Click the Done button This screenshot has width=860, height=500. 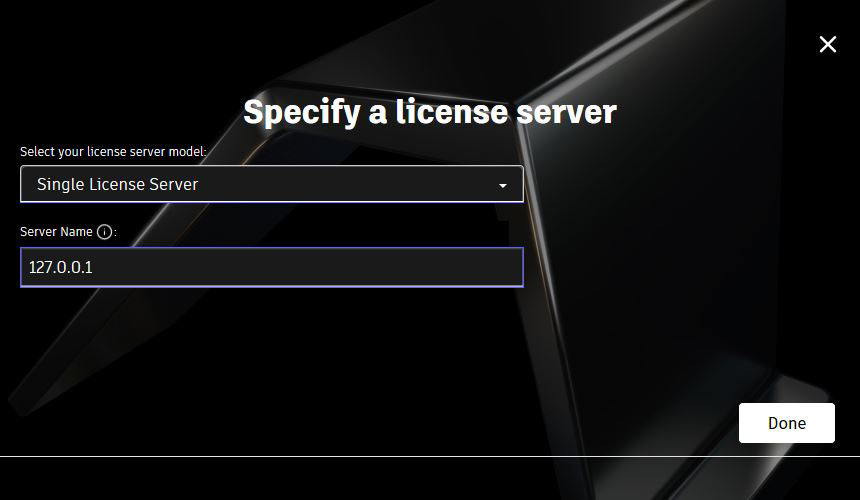point(787,423)
